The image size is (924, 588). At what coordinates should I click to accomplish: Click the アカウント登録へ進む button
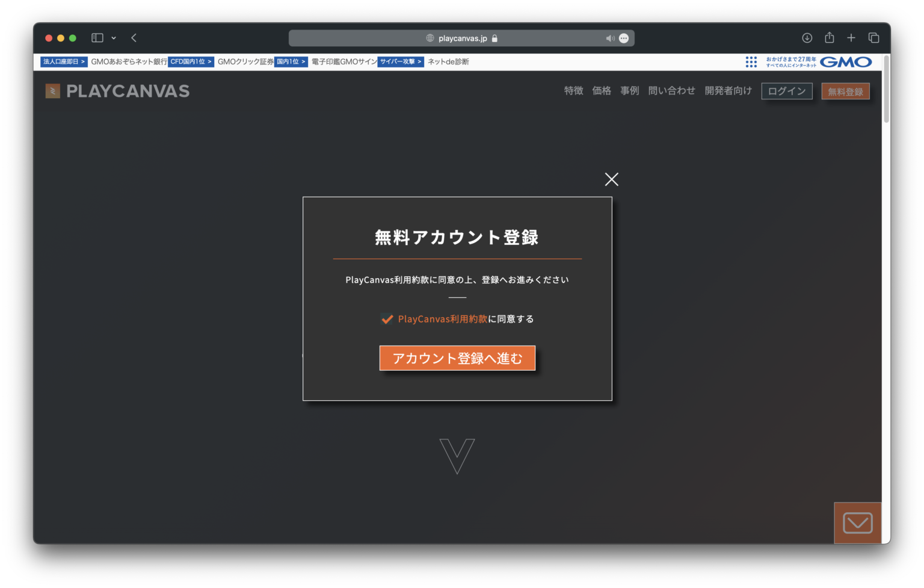(457, 357)
